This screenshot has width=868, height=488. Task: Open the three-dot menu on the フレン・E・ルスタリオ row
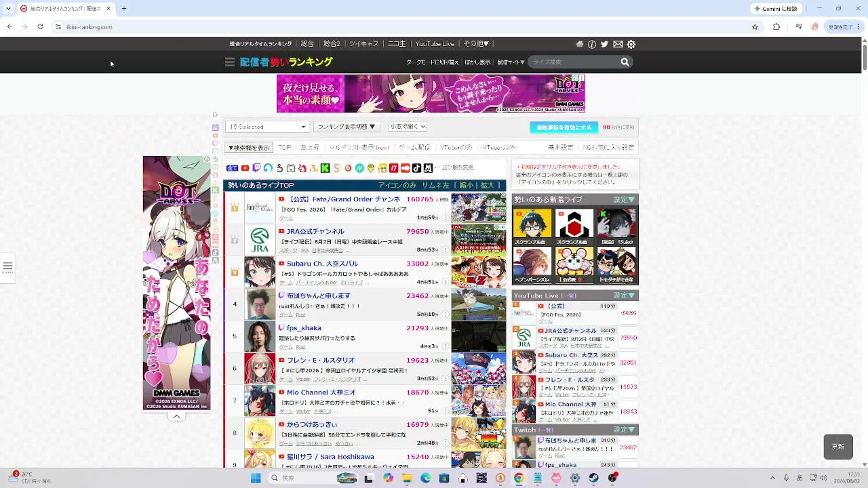pos(446,379)
